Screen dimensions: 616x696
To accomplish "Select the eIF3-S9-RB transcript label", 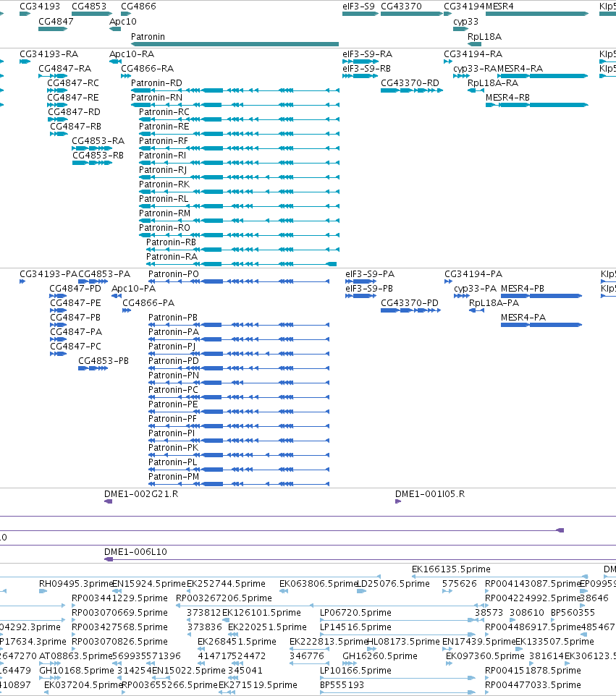I will tap(367, 69).
